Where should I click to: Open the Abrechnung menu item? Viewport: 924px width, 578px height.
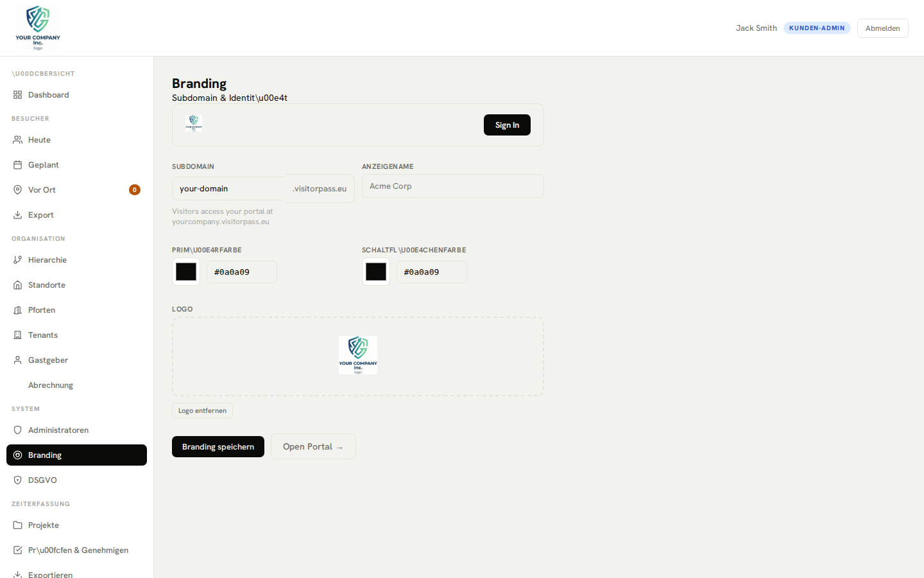51,385
